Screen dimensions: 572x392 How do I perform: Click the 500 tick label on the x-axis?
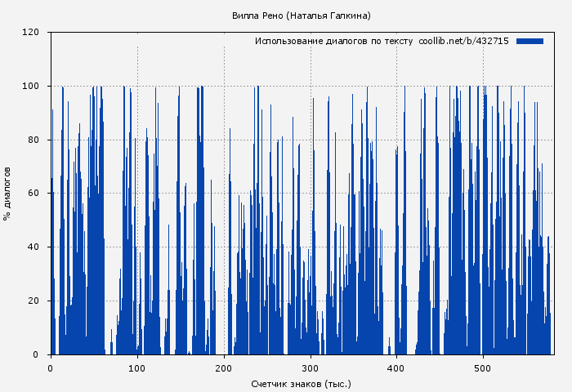pos(483,367)
